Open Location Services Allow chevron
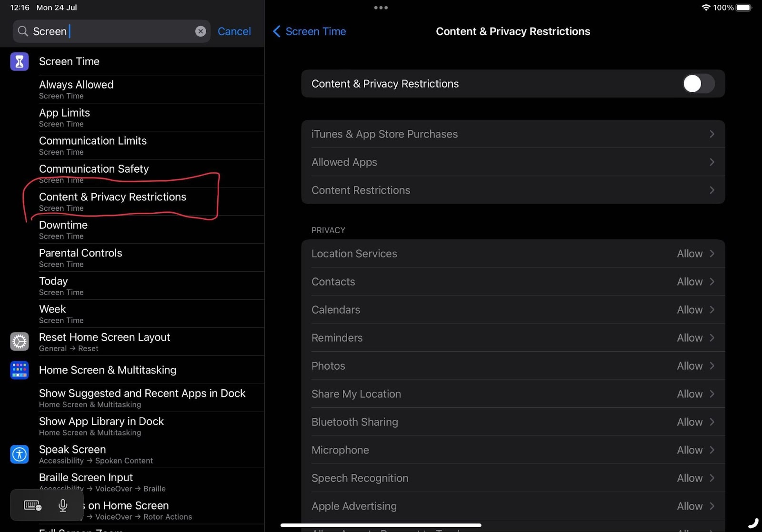The height and width of the screenshot is (532, 762). coord(712,254)
